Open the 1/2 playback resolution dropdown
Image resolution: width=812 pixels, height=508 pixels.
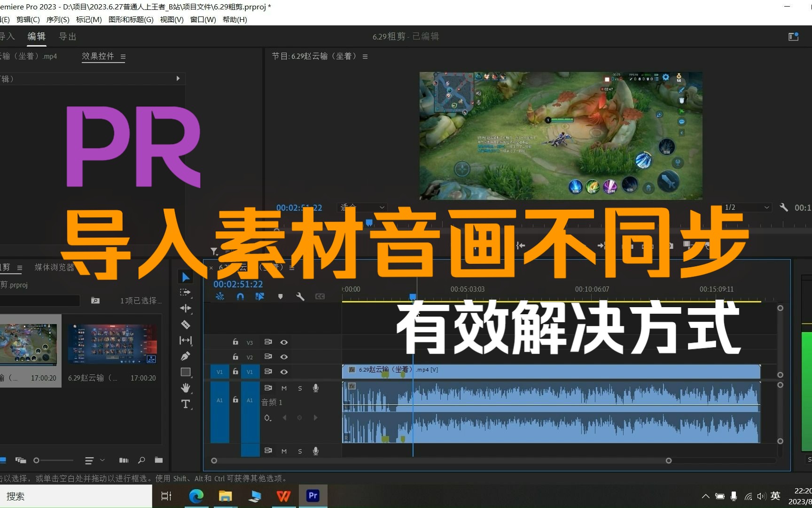(x=747, y=207)
